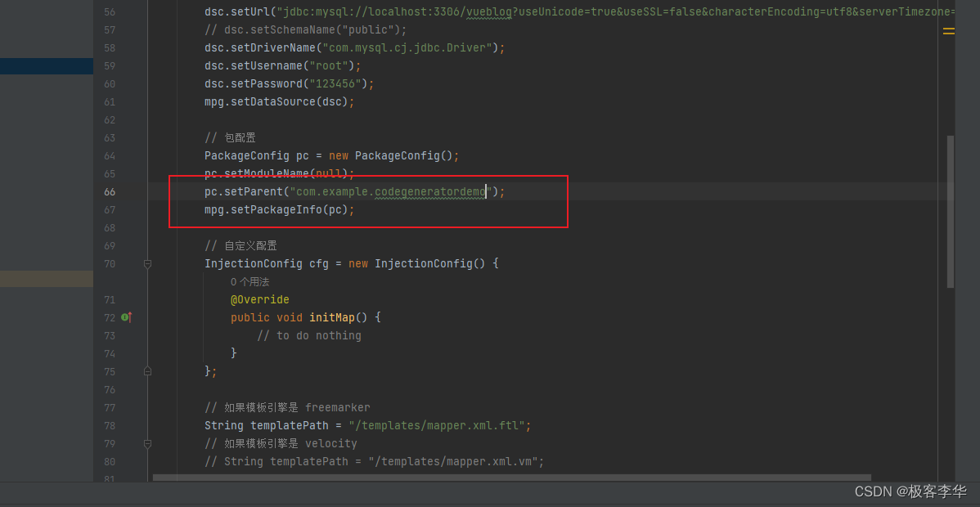
Task: Click line number 78 in the gutter
Action: tap(109, 426)
